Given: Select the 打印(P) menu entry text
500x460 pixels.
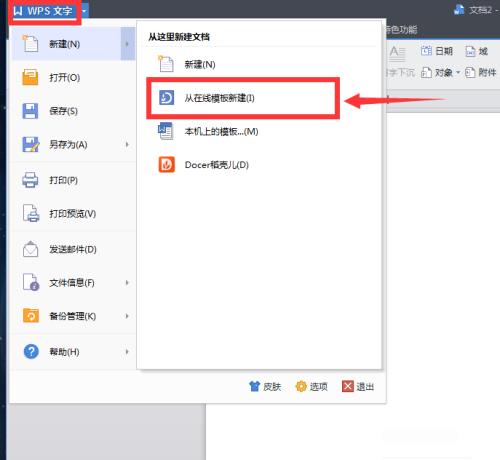Looking at the screenshot, I should click(x=63, y=180).
